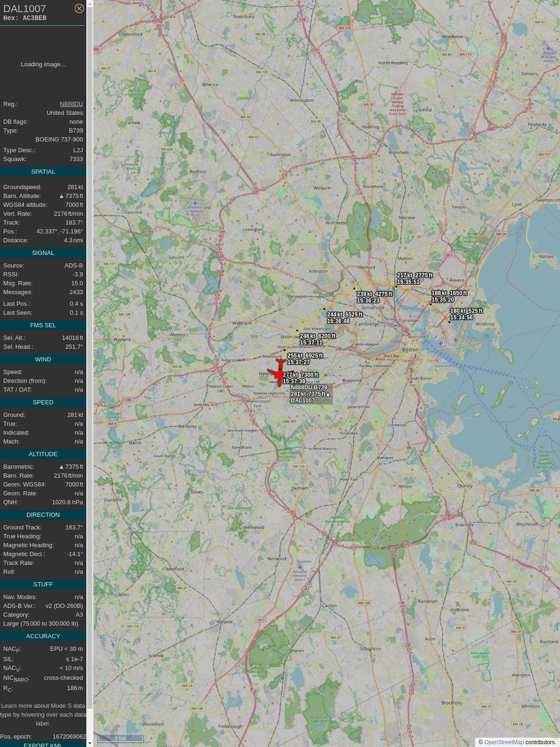Click the ACCURACY section header
Screen dimensions: 560x747
point(43,636)
